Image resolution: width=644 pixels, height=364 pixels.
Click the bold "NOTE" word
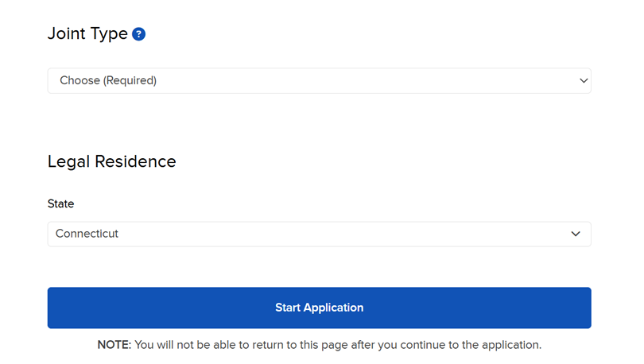114,345
